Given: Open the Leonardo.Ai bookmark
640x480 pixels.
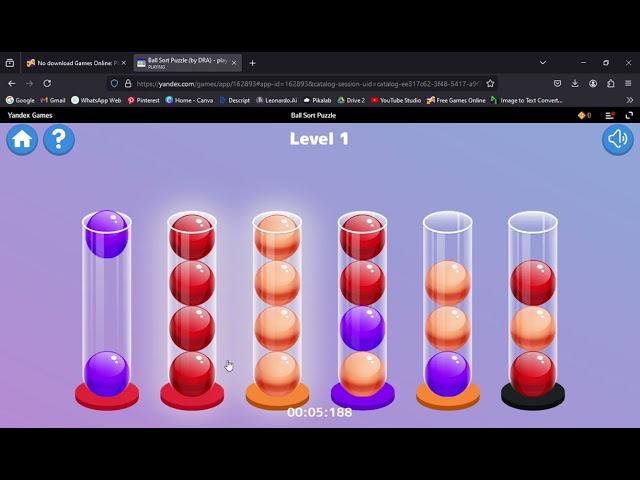Looking at the screenshot, I should coord(276,100).
